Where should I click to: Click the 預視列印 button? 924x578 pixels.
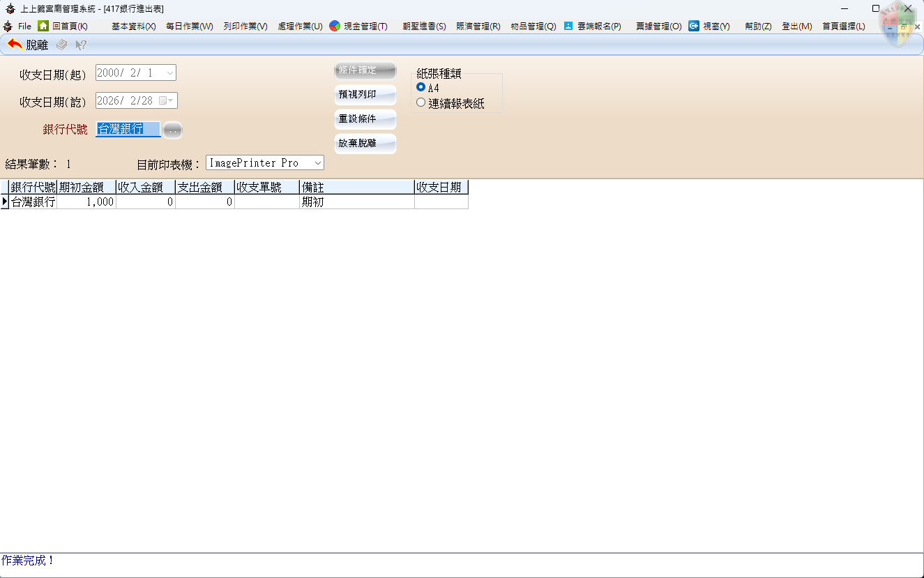(365, 95)
